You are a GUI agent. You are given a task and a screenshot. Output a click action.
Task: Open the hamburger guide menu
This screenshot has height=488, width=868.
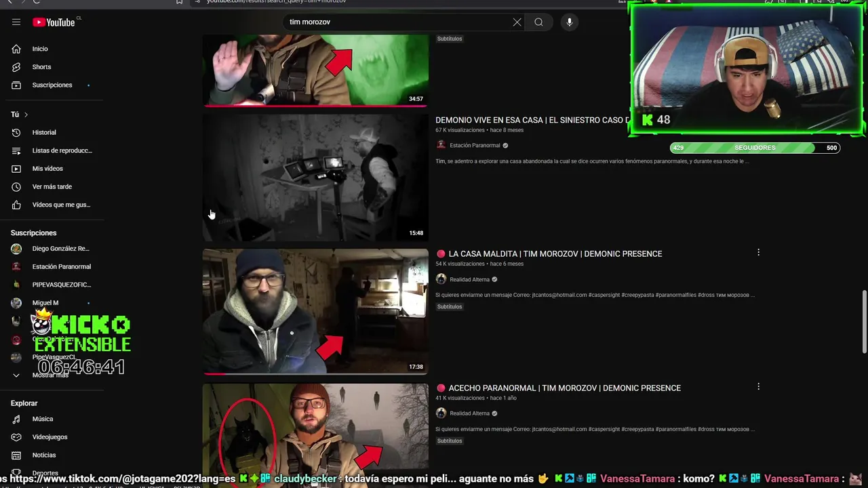[16, 22]
